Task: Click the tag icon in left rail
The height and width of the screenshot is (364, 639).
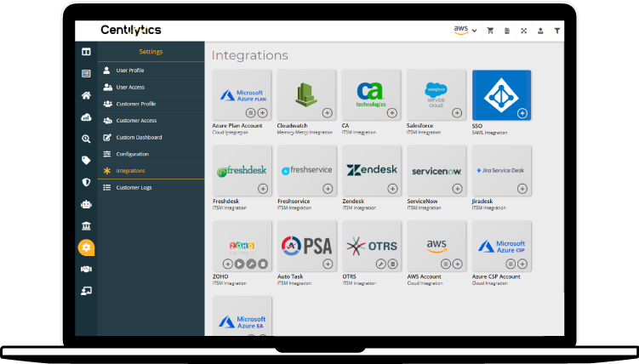Action: (x=86, y=161)
